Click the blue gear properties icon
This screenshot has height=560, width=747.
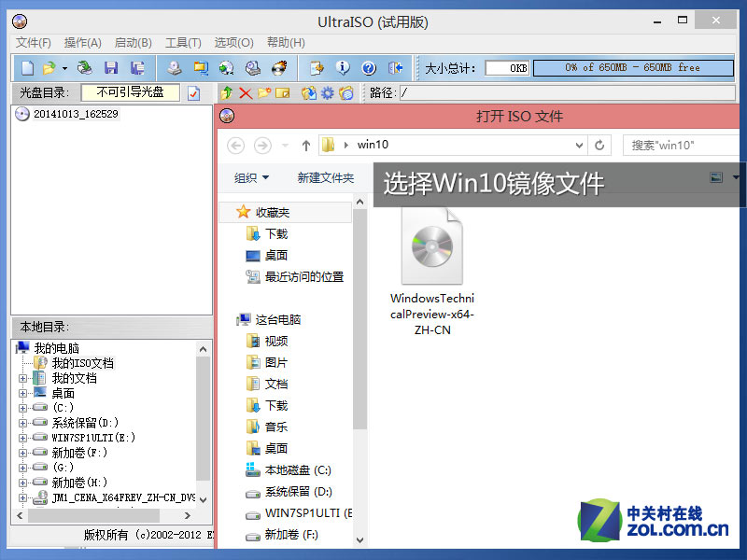[328, 92]
